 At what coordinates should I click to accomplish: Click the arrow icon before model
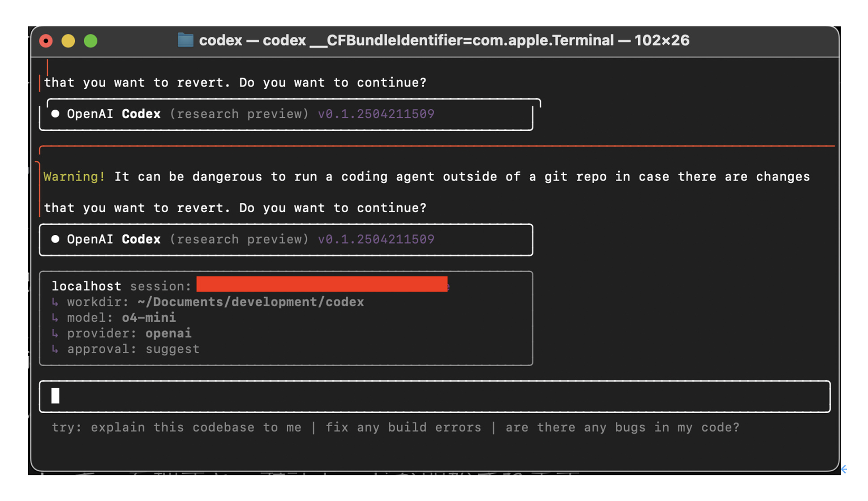pyautogui.click(x=55, y=318)
